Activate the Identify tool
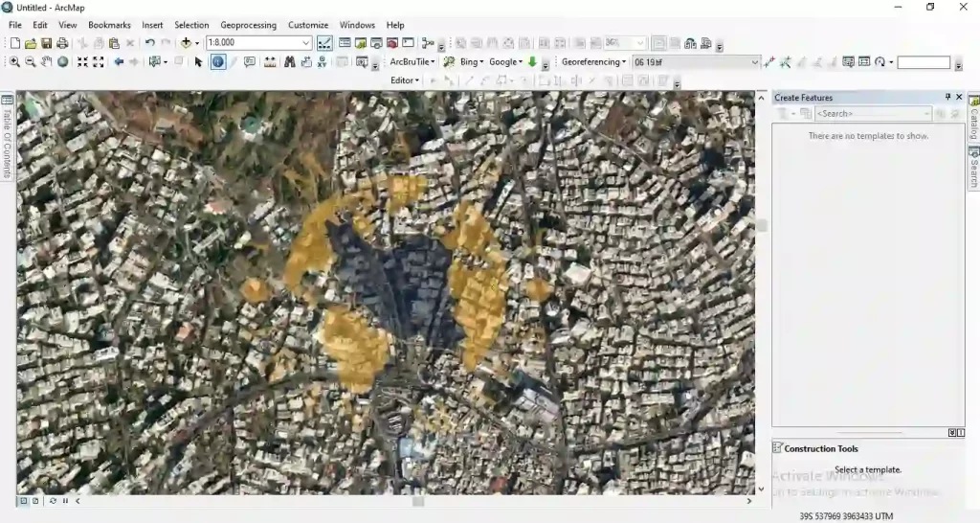 (217, 62)
